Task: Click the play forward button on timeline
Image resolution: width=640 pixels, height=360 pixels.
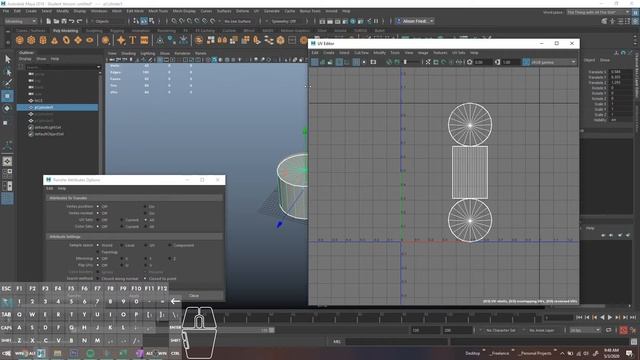Action: coord(610,317)
